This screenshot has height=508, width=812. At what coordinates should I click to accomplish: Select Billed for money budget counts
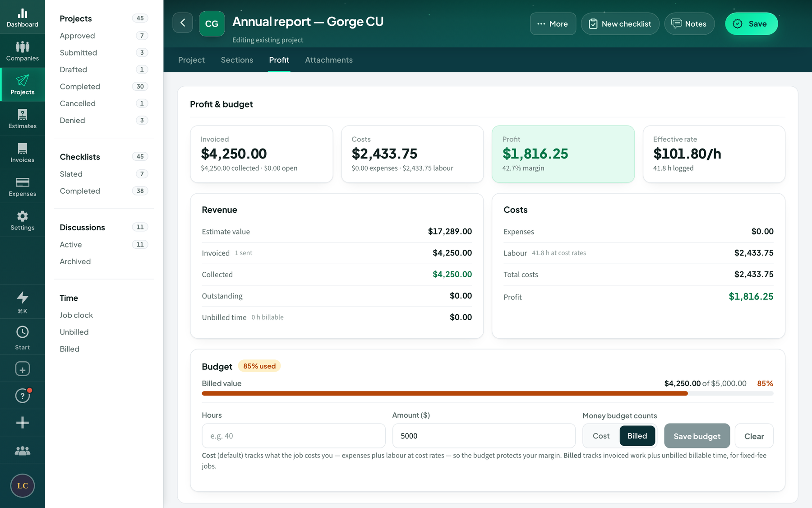[637, 436]
